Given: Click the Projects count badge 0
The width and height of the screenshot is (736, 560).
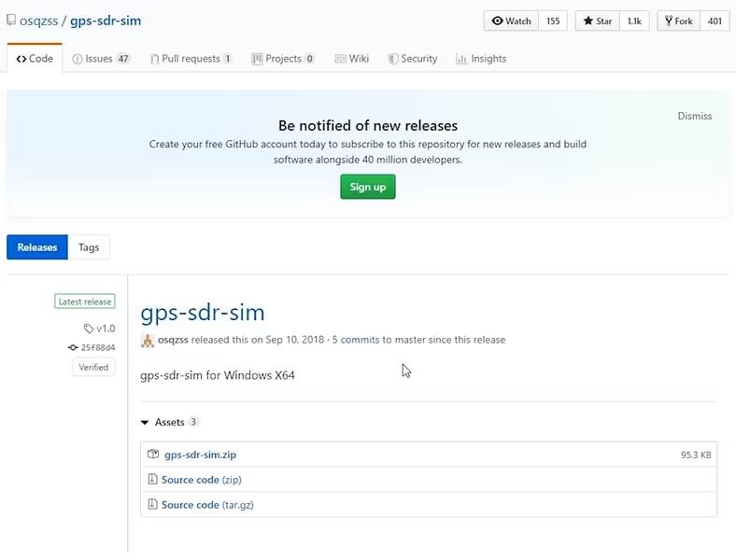Looking at the screenshot, I should pyautogui.click(x=309, y=59).
